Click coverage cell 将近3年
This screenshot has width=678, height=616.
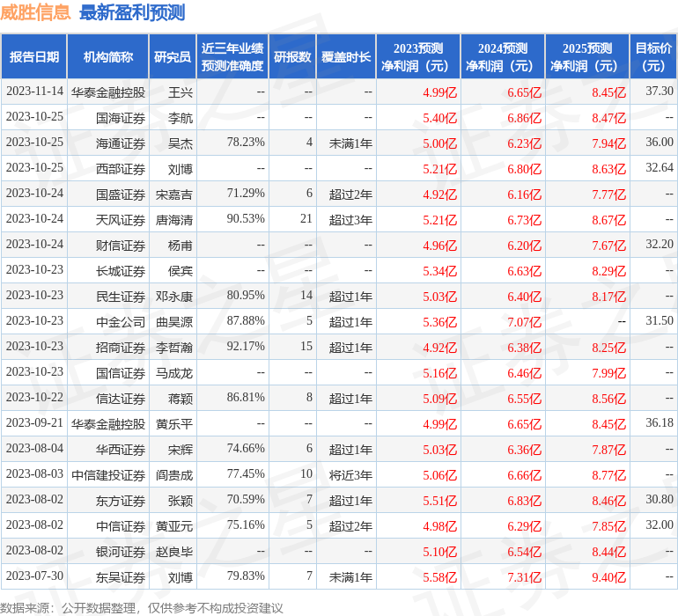pyautogui.click(x=350, y=474)
